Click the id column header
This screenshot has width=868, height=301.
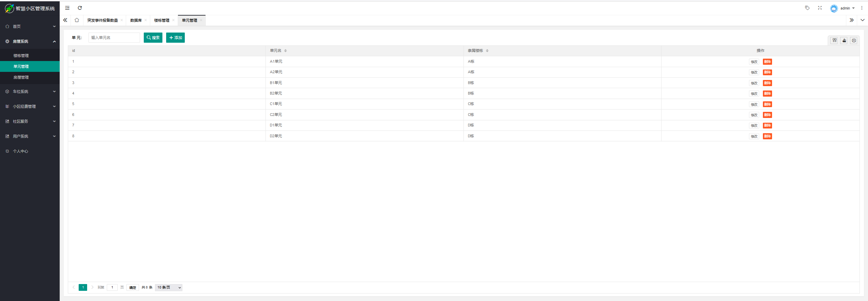click(167, 51)
